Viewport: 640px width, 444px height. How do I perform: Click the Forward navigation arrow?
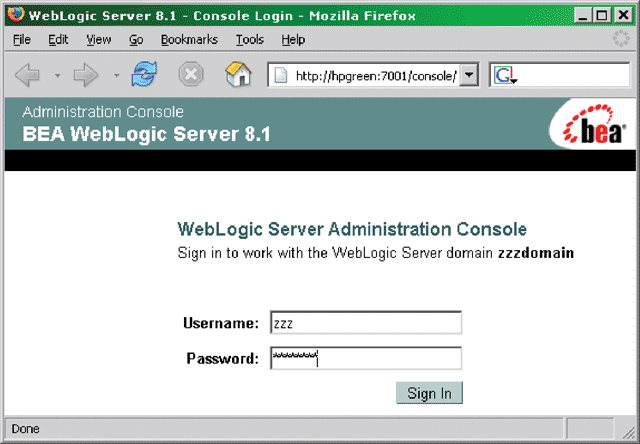(85, 75)
